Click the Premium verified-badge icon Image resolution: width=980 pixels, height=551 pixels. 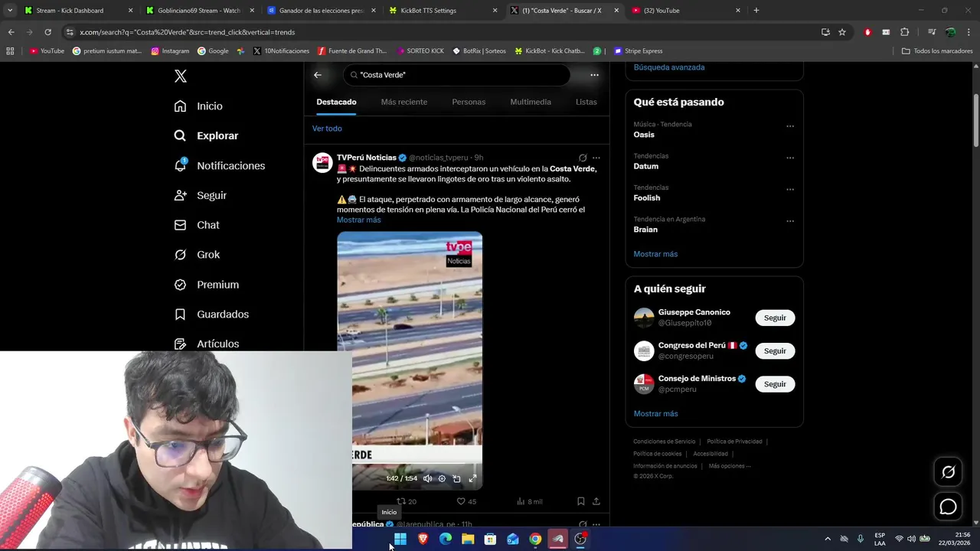(x=180, y=285)
